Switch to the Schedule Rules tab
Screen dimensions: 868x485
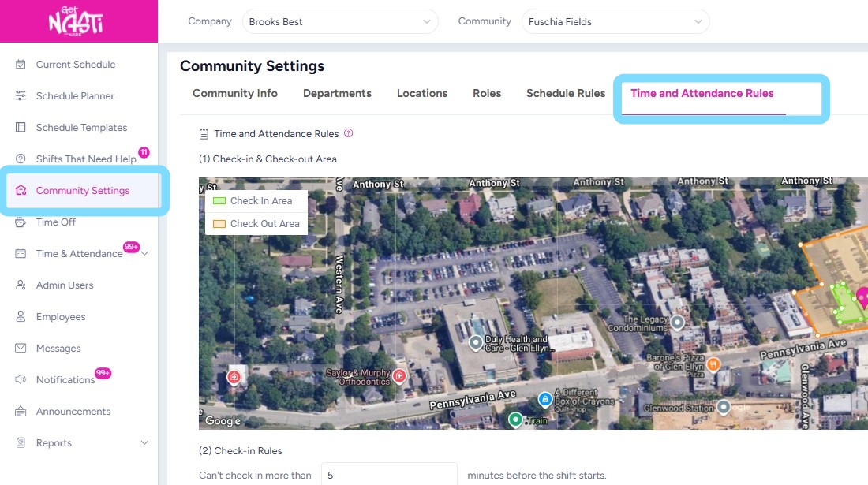[x=566, y=94]
